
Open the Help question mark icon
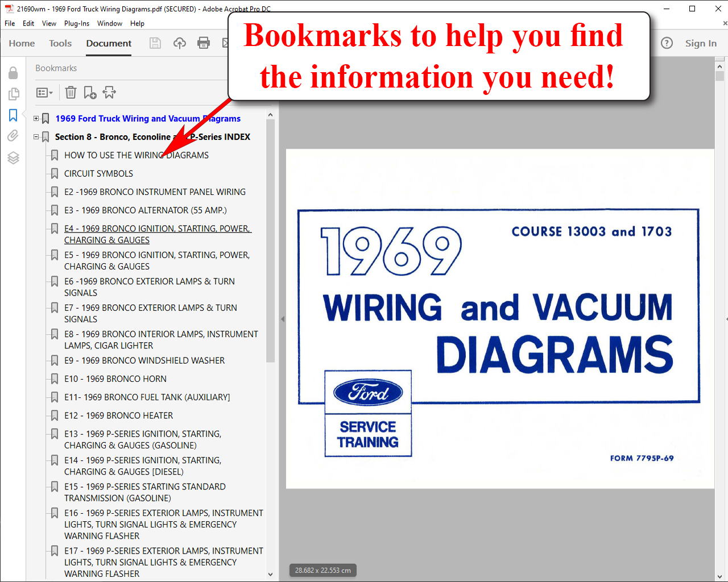pyautogui.click(x=667, y=43)
